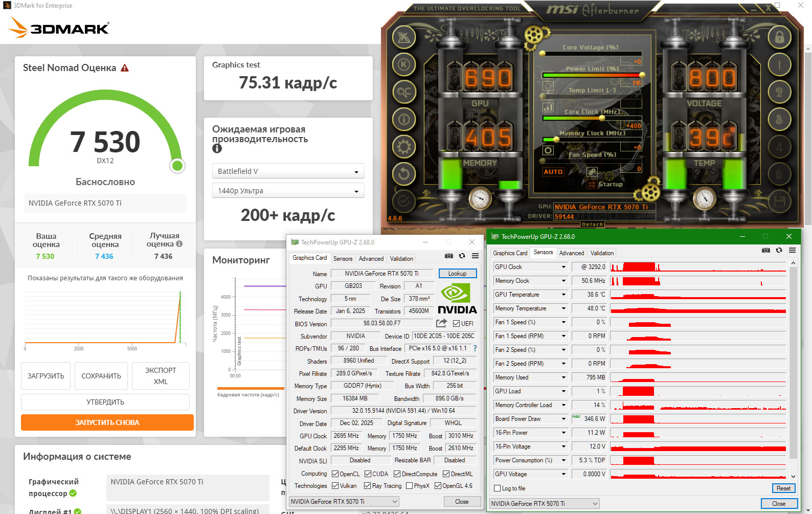Open the Battlefield V game dropdown in 3DMark
The width and height of the screenshot is (812, 514).
pyautogui.click(x=288, y=171)
